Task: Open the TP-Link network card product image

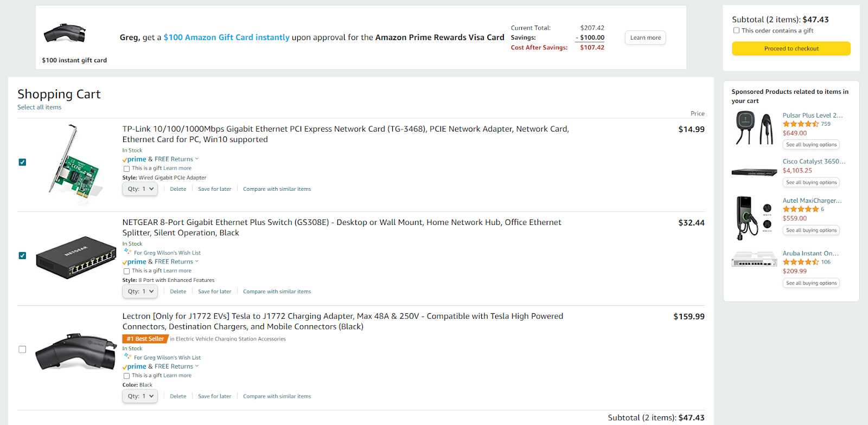Action: point(76,164)
